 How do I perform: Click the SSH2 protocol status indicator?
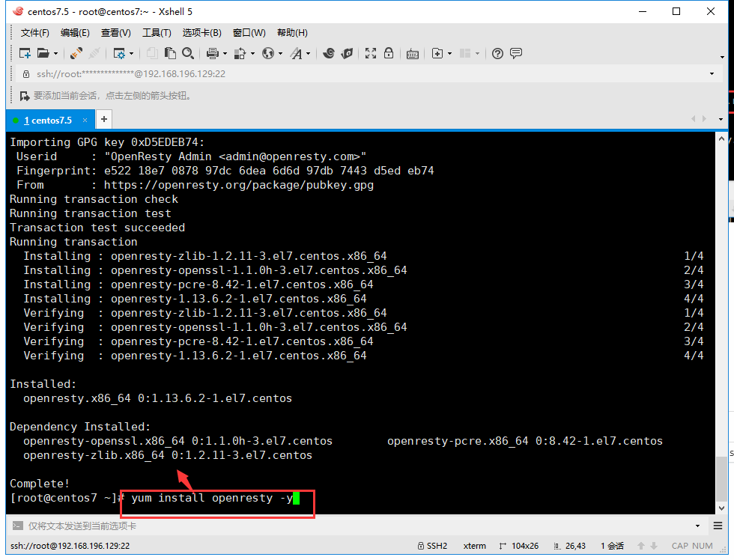(x=432, y=546)
